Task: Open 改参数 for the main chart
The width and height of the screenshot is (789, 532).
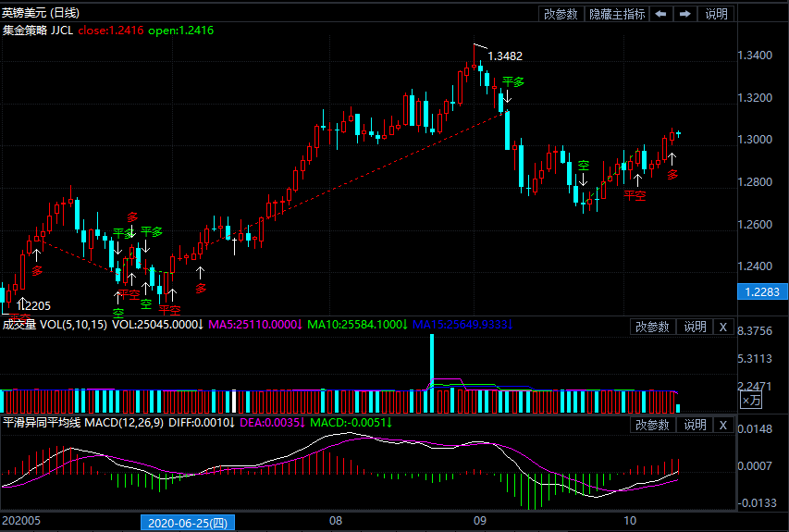Action: (561, 14)
